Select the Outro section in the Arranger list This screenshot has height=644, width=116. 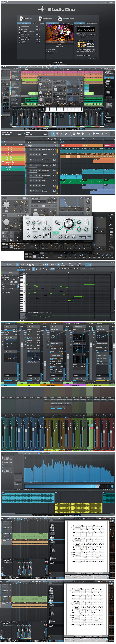(13, 167)
